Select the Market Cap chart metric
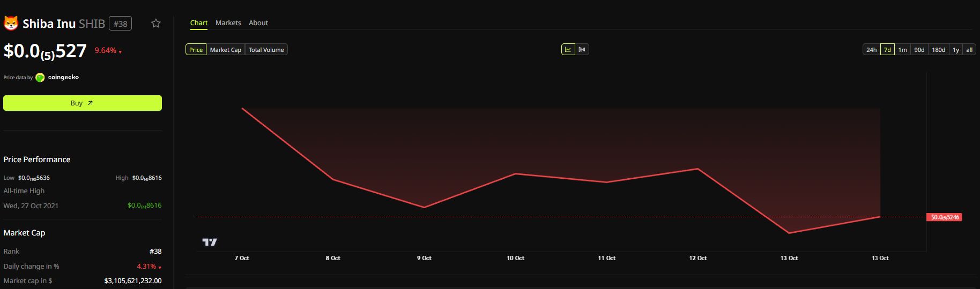This screenshot has height=289, width=980. (x=226, y=50)
